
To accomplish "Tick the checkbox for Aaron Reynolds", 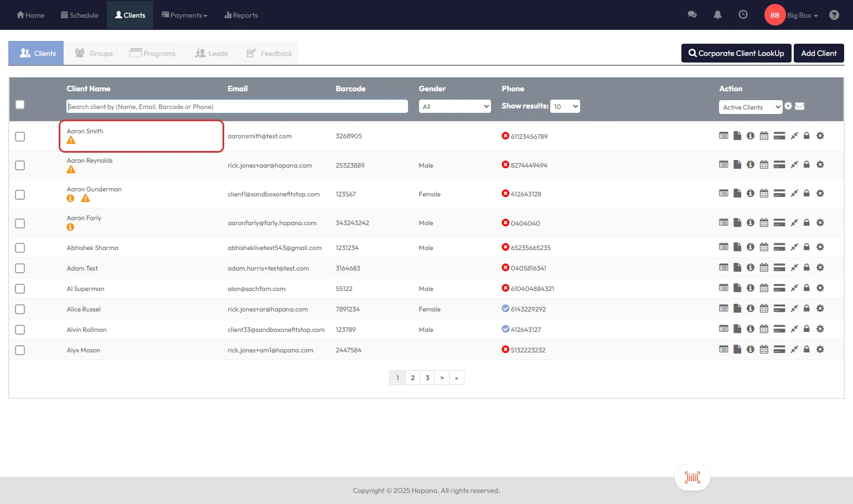I will [x=20, y=165].
